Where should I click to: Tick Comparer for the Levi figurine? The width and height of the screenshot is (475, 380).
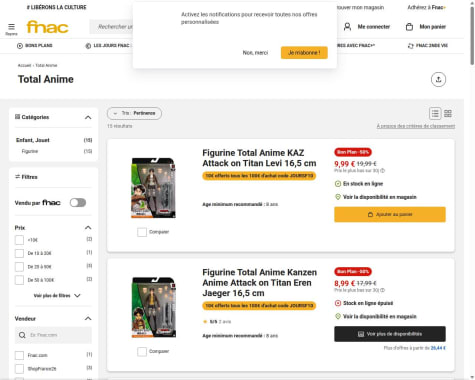coord(142,232)
